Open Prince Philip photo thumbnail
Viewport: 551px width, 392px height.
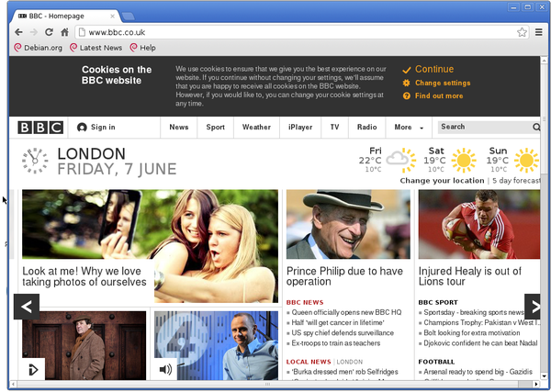tap(348, 224)
